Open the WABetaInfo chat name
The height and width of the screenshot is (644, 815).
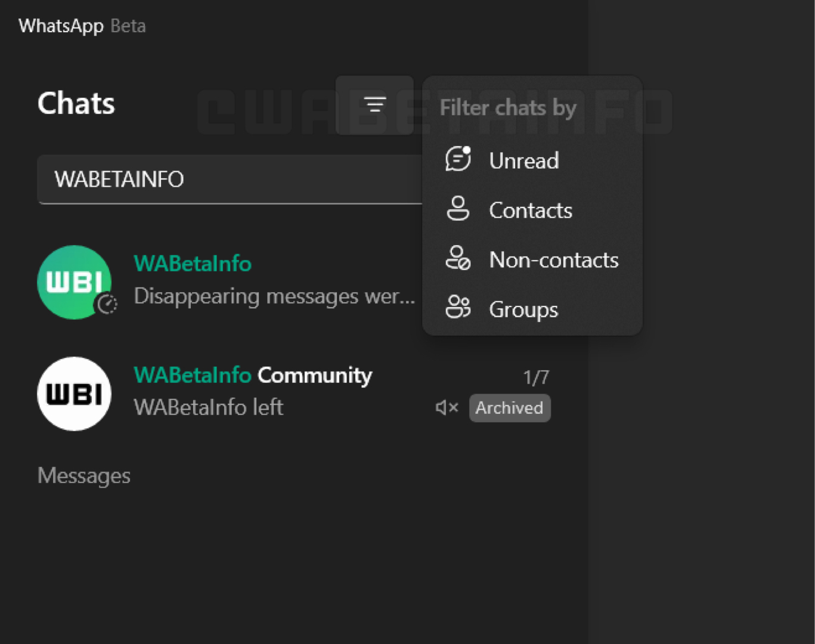point(193,264)
